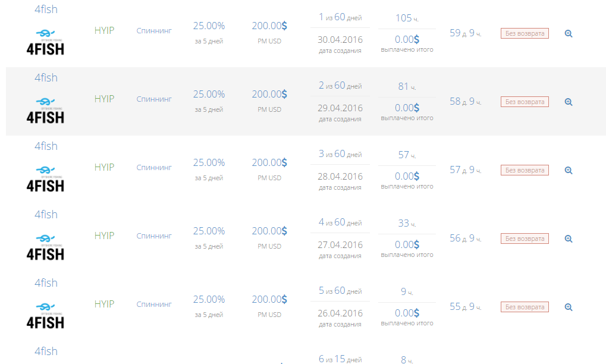Click 200.00$ amount in the 29.04.2016 row
Image resolution: width=606 pixels, height=364 pixels.
(269, 94)
